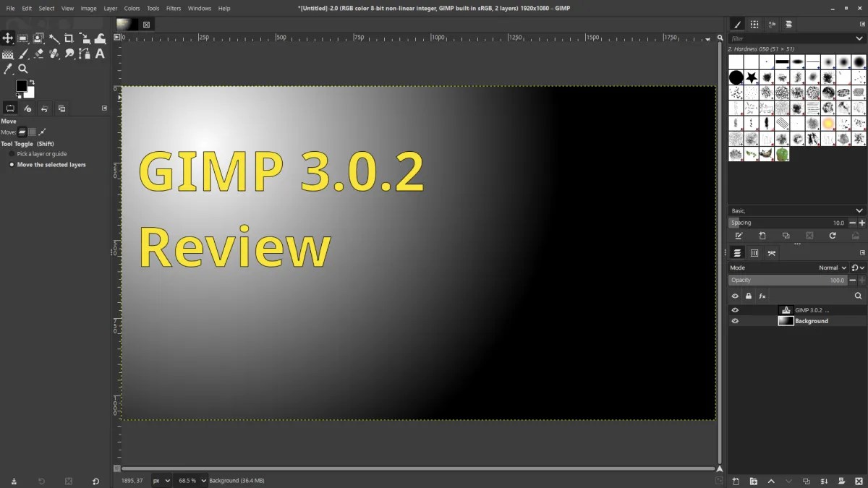
Task: Switch to the Device Status tab
Action: pyautogui.click(x=27, y=108)
